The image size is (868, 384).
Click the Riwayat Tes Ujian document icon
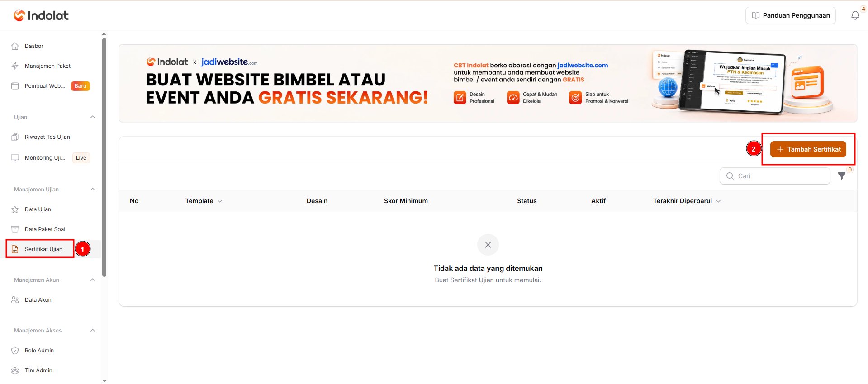(x=15, y=137)
